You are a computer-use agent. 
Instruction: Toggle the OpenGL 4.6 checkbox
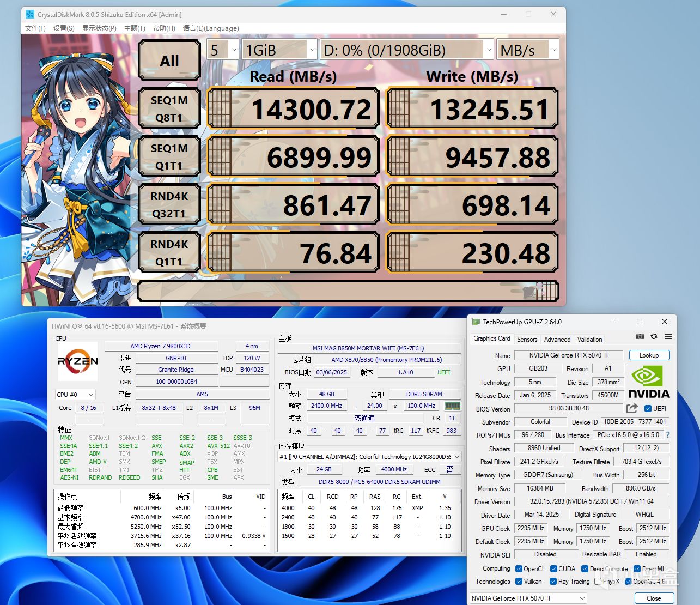[x=628, y=582]
